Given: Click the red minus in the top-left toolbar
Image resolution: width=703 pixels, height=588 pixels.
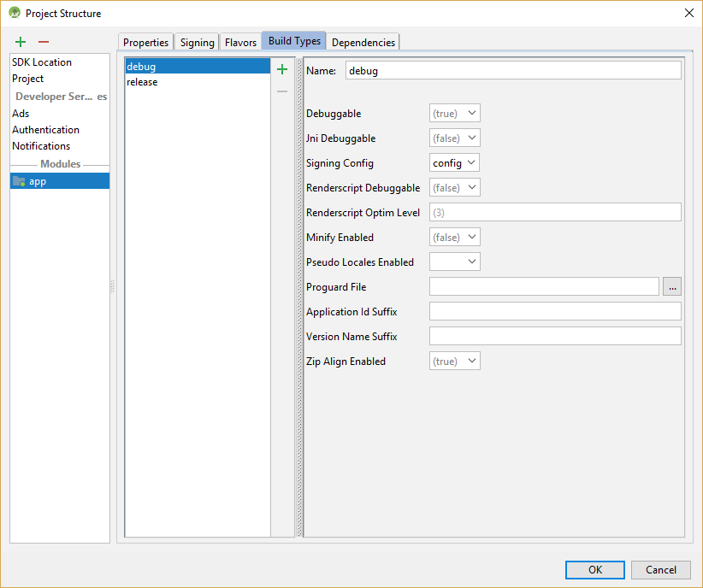Looking at the screenshot, I should click(43, 41).
